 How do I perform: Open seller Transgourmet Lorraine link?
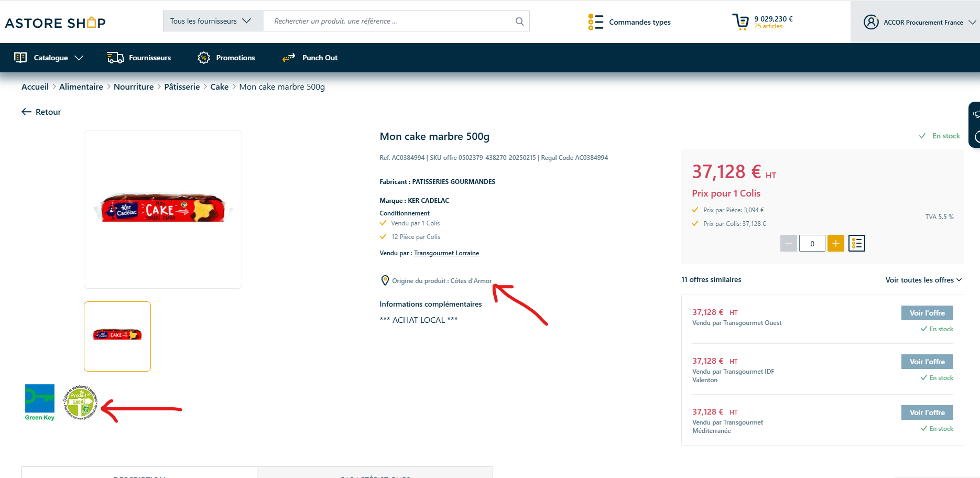pyautogui.click(x=447, y=253)
